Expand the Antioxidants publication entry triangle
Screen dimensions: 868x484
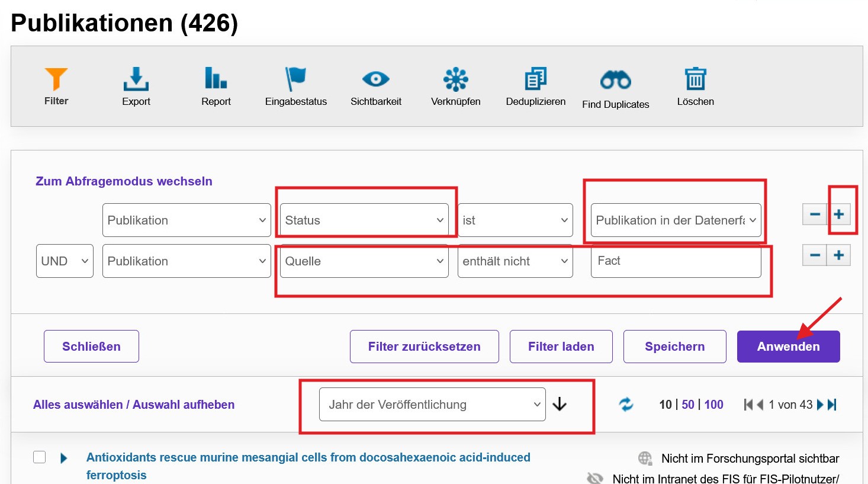coord(64,458)
